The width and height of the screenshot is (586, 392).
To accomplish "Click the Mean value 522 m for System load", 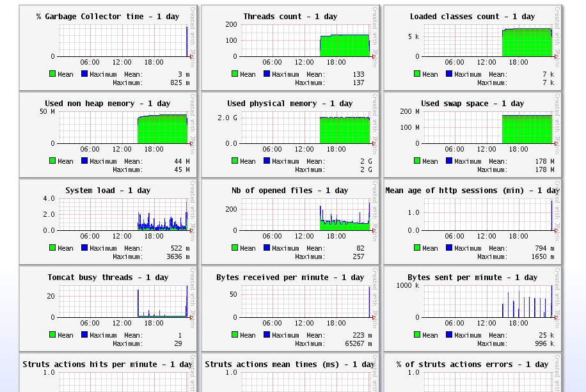I will pos(180,249).
